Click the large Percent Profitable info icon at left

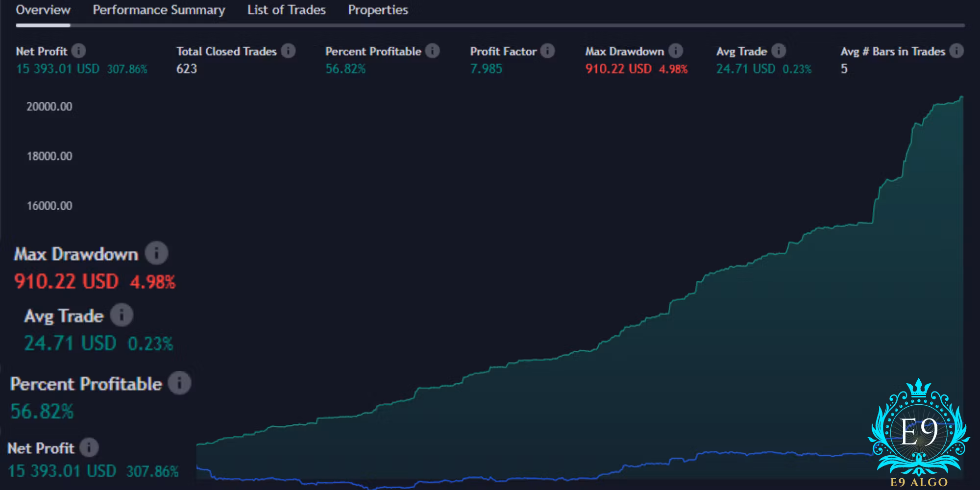point(179,383)
